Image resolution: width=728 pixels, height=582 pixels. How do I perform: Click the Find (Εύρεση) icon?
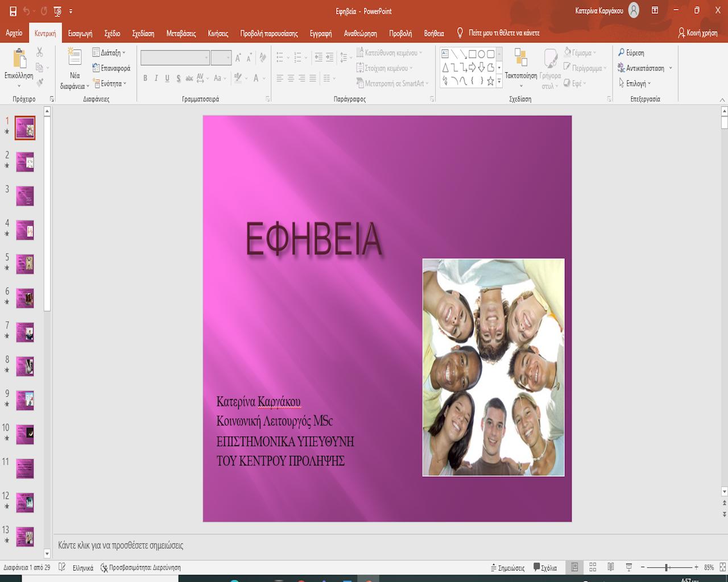tap(622, 53)
